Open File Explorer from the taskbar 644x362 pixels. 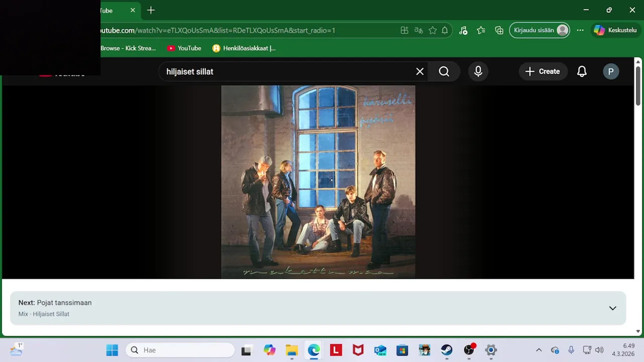tap(292, 350)
